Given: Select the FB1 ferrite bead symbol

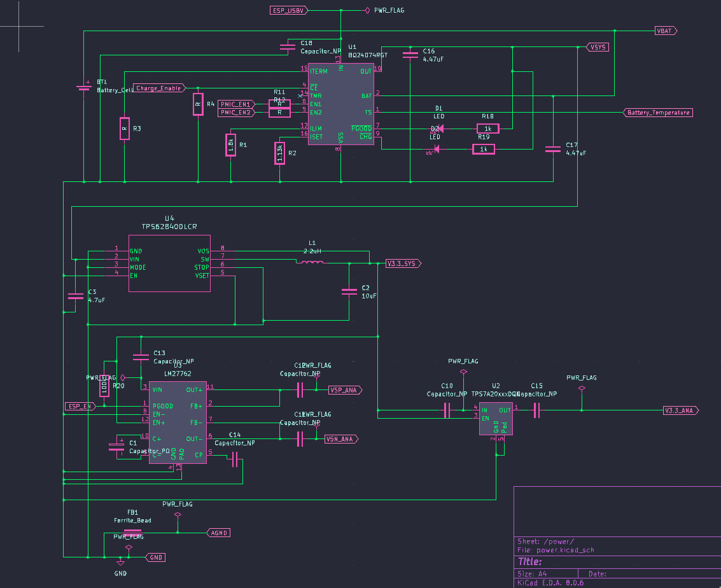Looking at the screenshot, I should 132,533.
